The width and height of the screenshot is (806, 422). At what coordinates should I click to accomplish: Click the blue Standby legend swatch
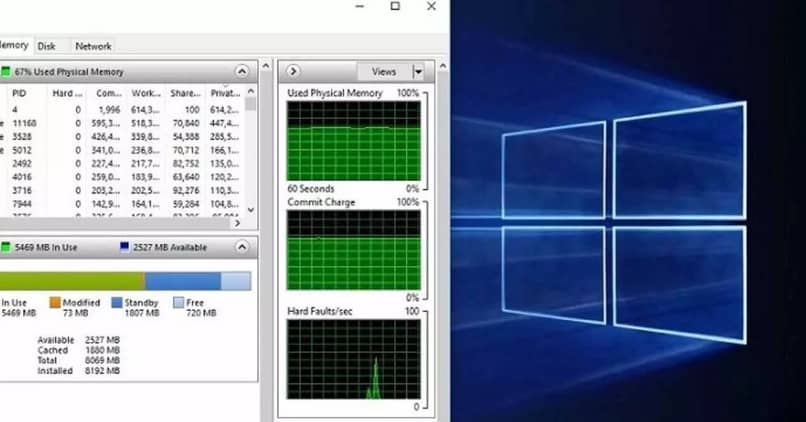point(117,302)
